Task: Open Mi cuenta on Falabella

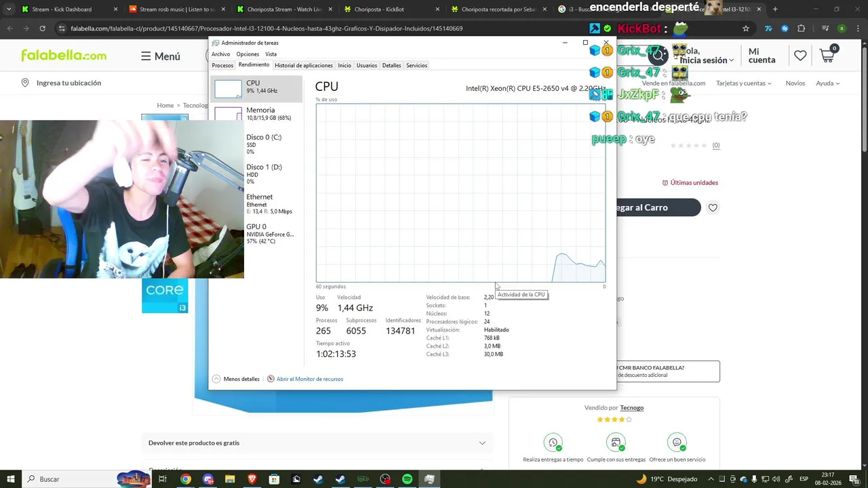Action: [x=762, y=56]
